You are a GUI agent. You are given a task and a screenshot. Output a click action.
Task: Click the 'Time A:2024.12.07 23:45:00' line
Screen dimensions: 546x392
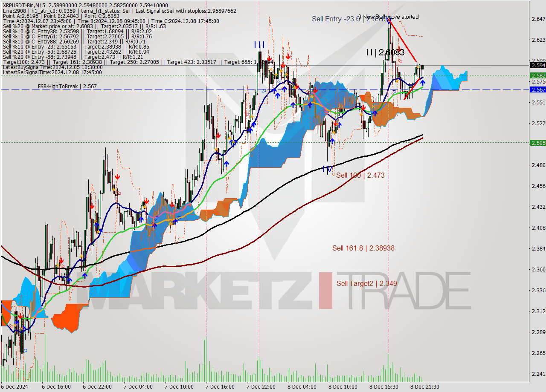click(111, 21)
